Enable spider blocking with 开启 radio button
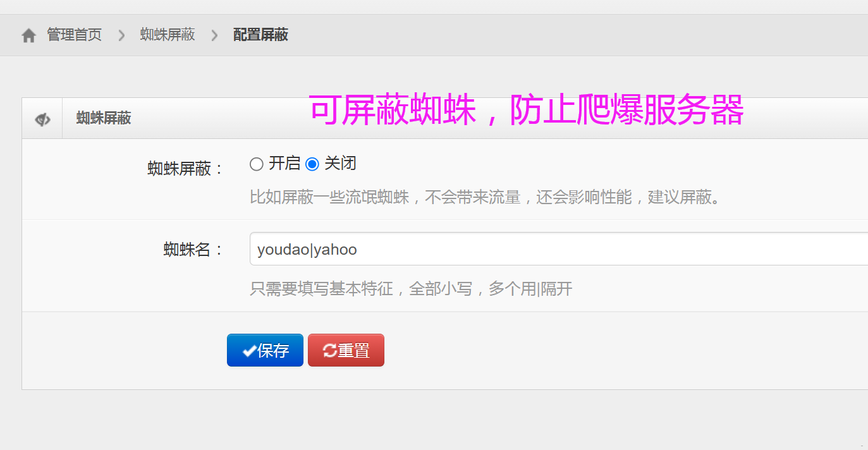The width and height of the screenshot is (868, 450). pyautogui.click(x=256, y=164)
